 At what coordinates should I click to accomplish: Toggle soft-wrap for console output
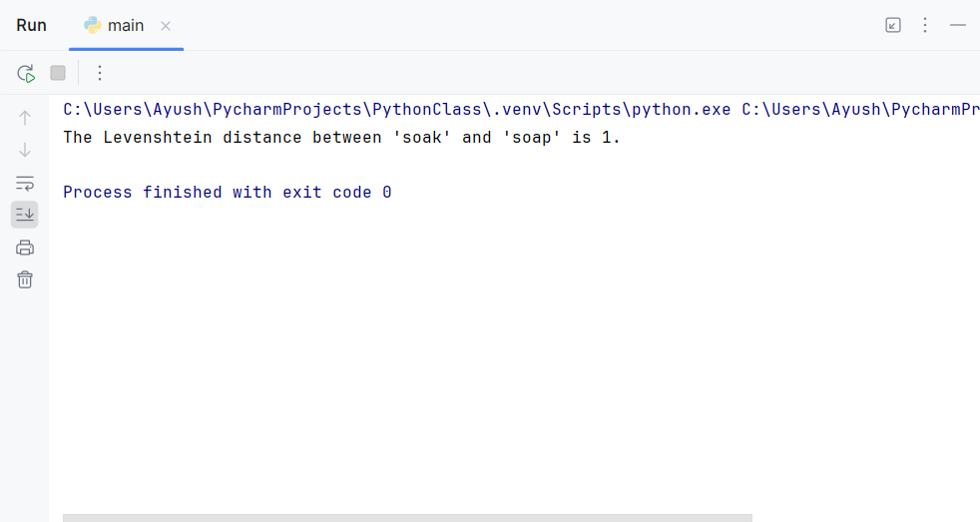pyautogui.click(x=25, y=183)
